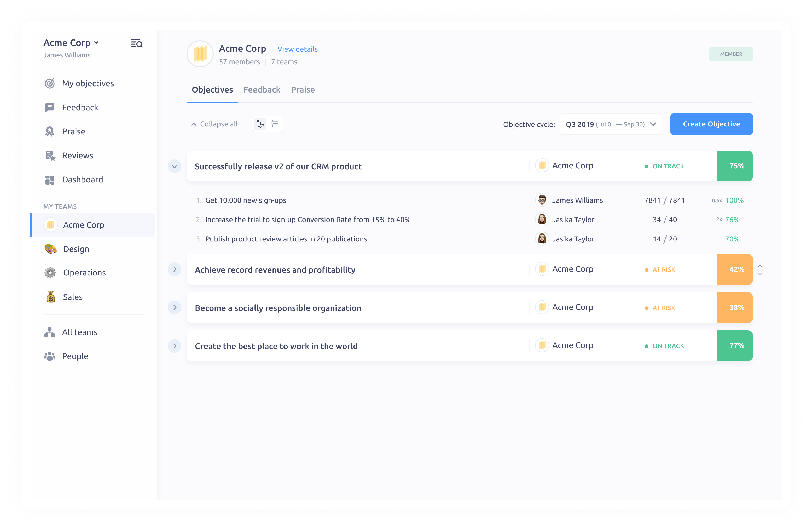Switch to tree view layout
Image resolution: width=812 pixels, height=530 pixels.
260,124
